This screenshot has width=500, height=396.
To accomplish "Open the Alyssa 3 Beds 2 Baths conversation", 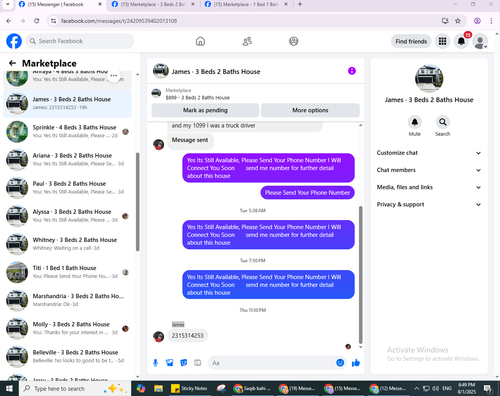I will (x=67, y=216).
